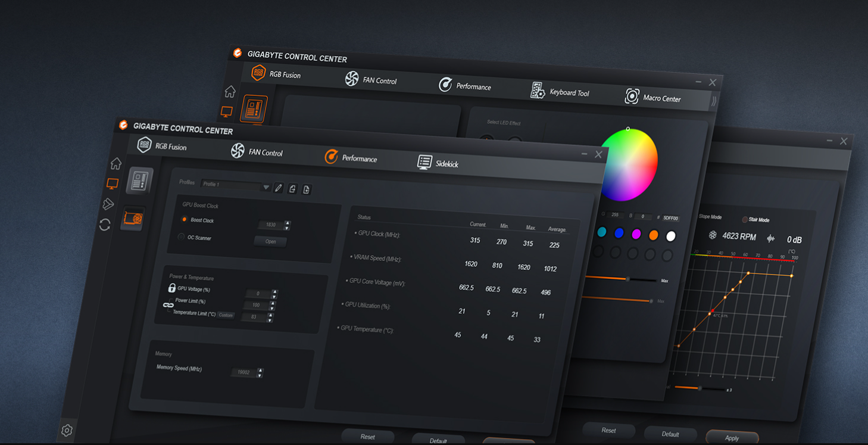Select the motherboard device icon in front window

click(x=139, y=181)
